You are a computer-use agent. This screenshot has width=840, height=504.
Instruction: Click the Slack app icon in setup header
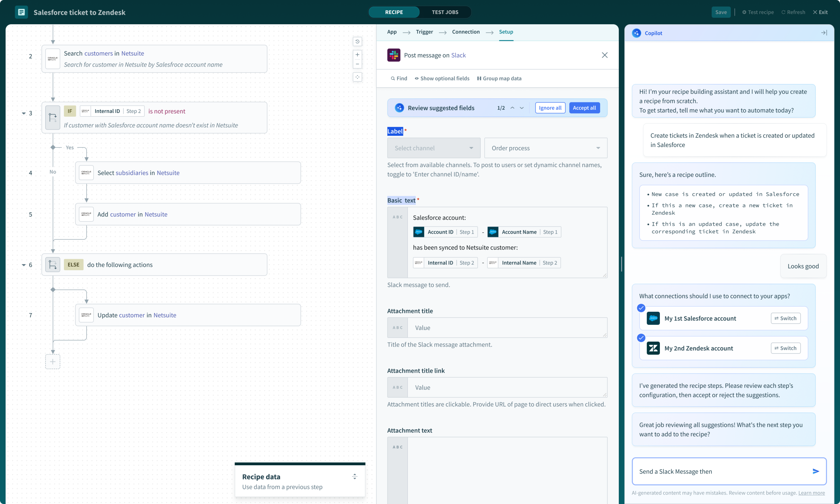tap(393, 55)
